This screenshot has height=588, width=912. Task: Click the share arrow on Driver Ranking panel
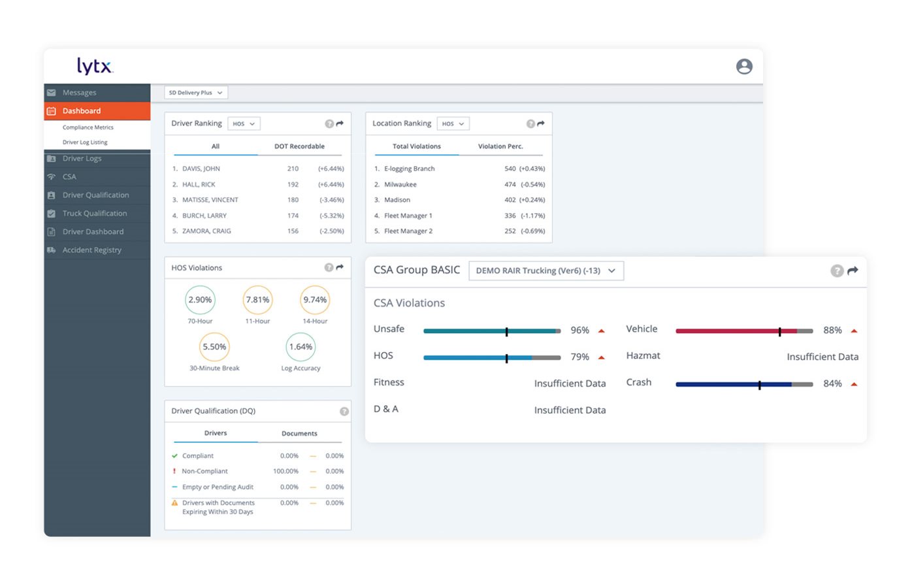point(339,123)
